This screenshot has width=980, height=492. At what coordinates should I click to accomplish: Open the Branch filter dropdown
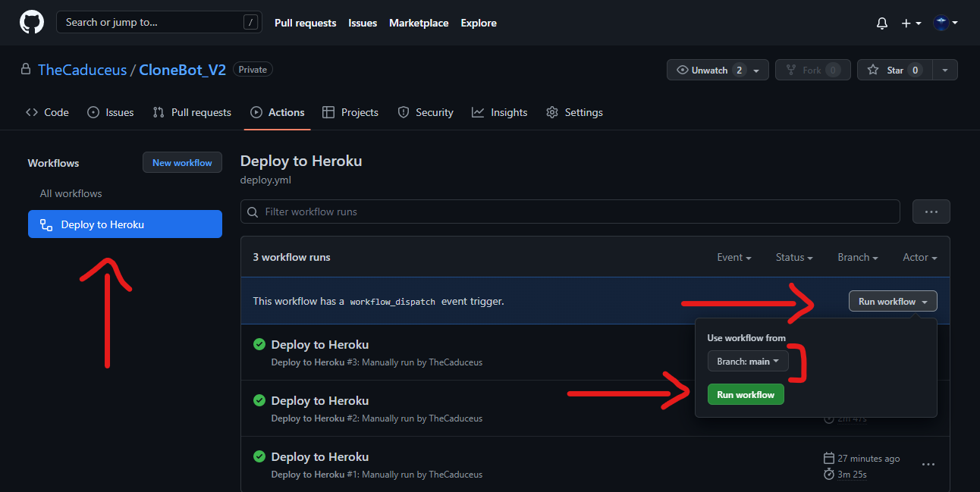(858, 258)
